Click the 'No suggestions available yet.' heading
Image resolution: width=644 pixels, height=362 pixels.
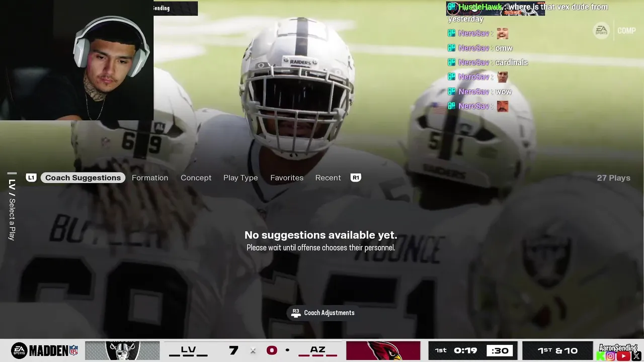click(321, 235)
